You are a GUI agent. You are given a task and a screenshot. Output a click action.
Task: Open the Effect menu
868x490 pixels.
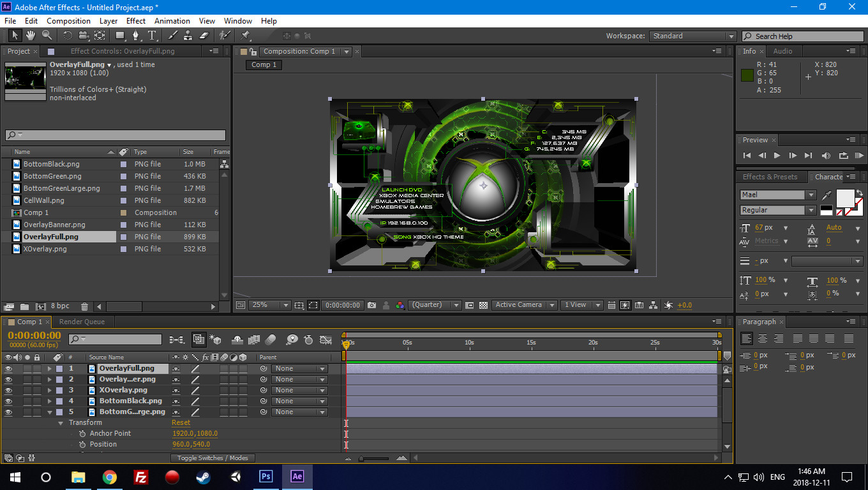136,21
